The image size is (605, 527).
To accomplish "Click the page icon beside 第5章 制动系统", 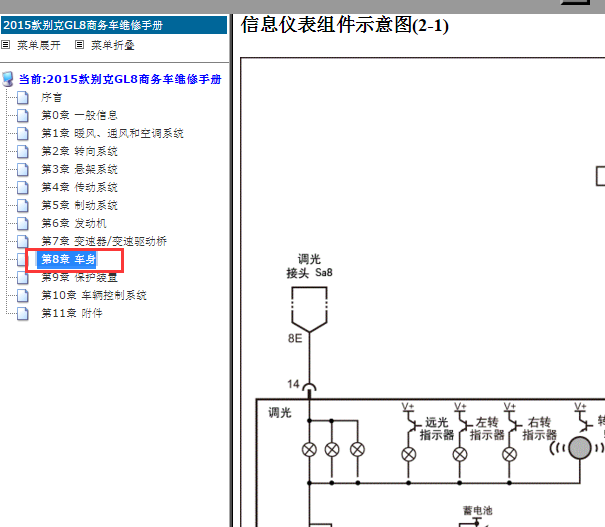I will point(23,206).
